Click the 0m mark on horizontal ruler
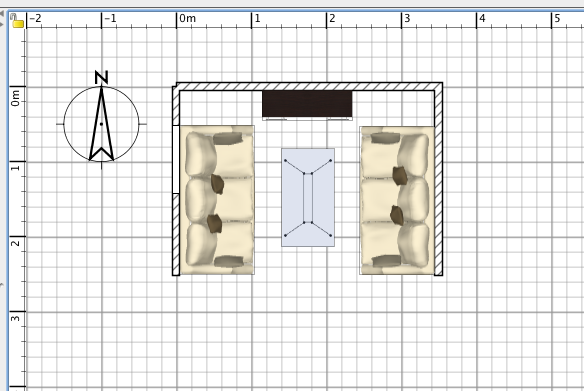The height and width of the screenshot is (391, 584). point(187,18)
